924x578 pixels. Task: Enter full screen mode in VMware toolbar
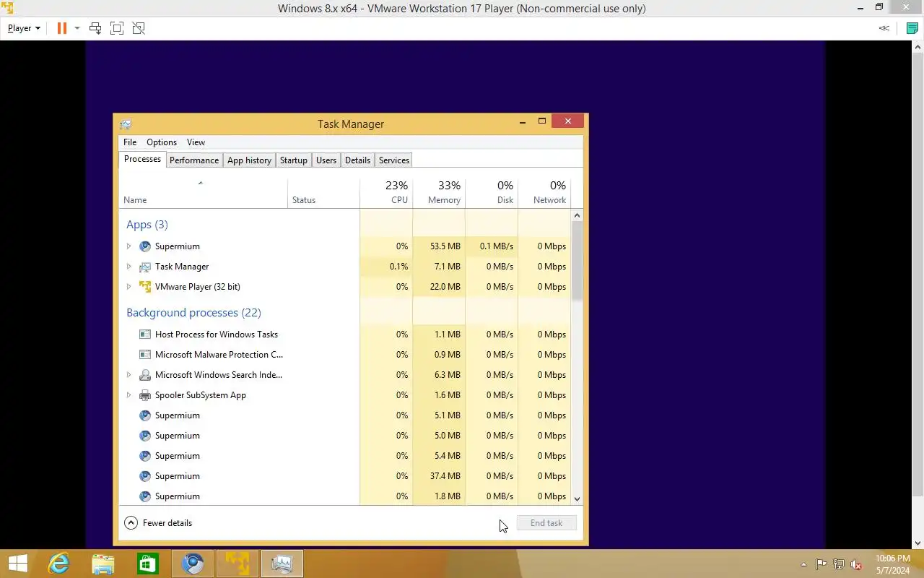coord(117,28)
